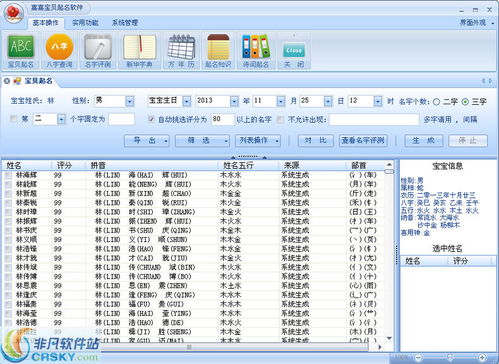
Task: Open the 万年历 calendar icon
Action: [181, 51]
